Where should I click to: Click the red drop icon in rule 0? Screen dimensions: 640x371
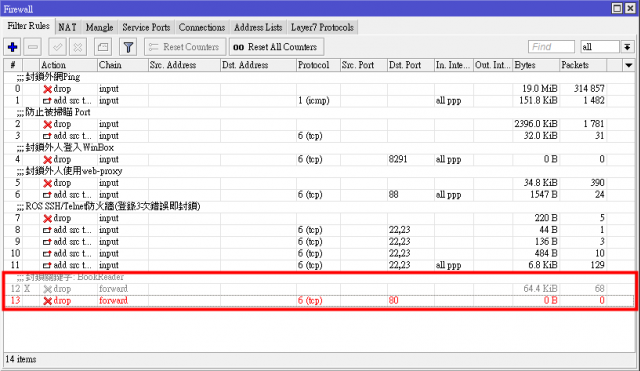click(x=47, y=89)
